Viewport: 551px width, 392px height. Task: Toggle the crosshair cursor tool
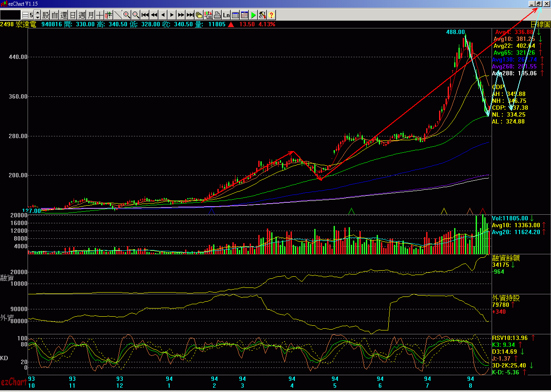point(100,15)
